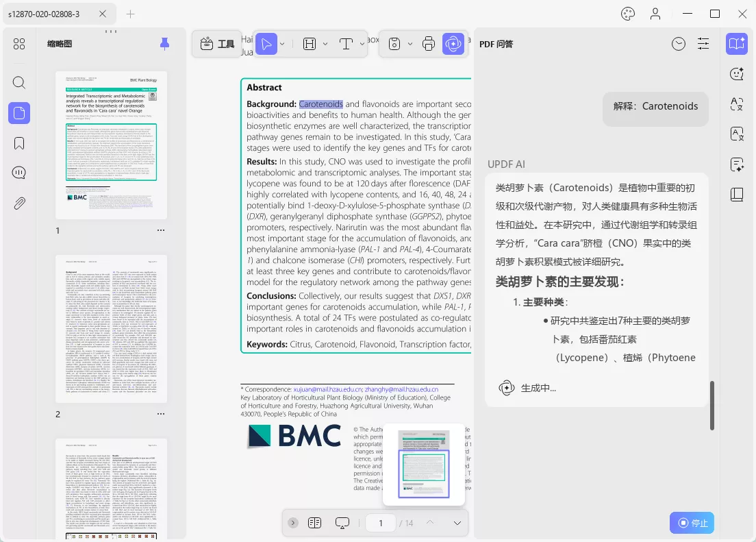Open the text annotation tool
Viewport: 756px width, 542px height.
tap(346, 43)
